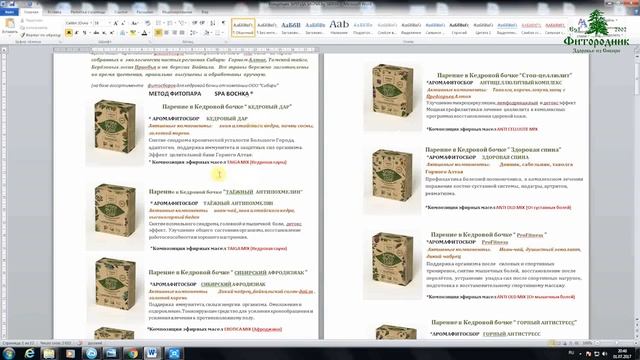Image resolution: width=640 pixels, height=360 pixels.
Task: Open the Файл tab
Action: [x=9, y=12]
